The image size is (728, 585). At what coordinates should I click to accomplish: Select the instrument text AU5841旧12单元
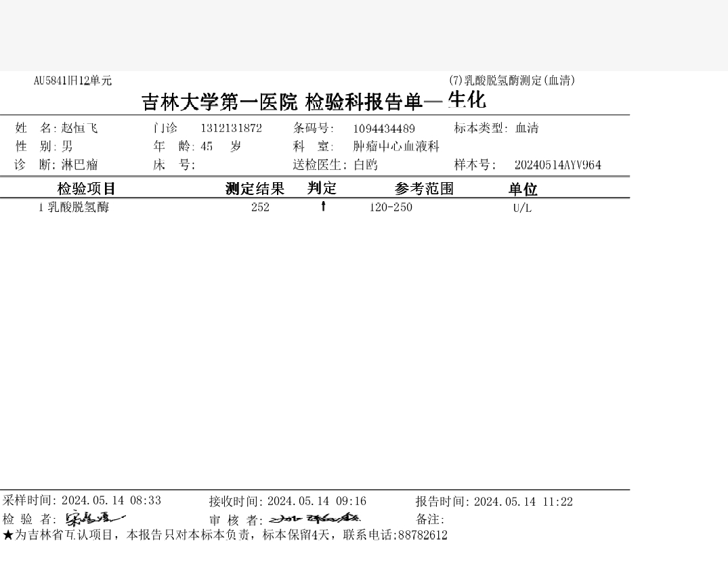coord(73,81)
